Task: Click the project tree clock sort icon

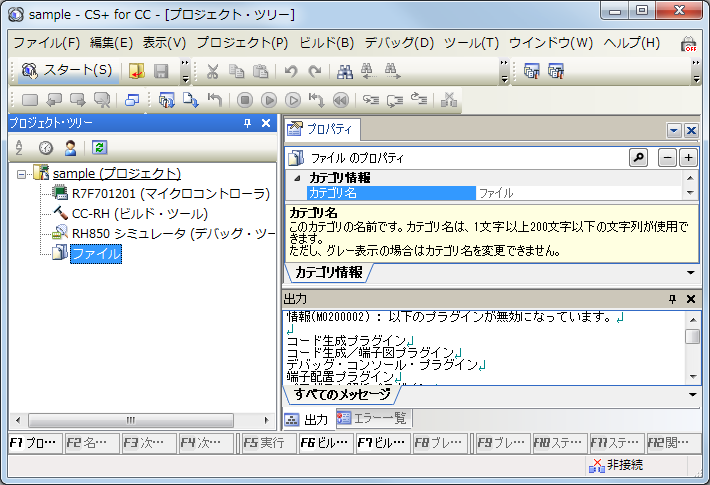Action: pos(46,148)
